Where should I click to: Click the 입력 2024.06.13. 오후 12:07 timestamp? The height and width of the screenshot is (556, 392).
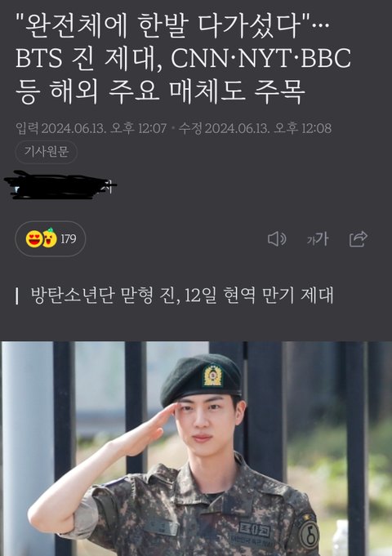(91, 128)
